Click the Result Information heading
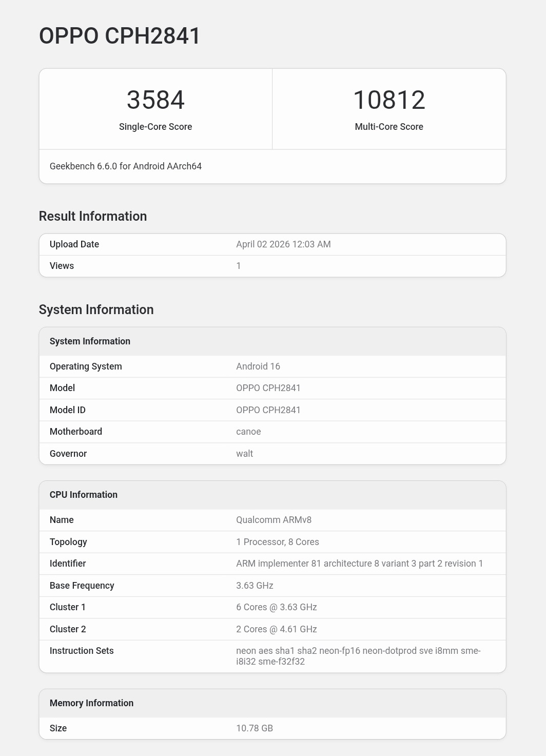This screenshot has width=546, height=756. click(93, 216)
